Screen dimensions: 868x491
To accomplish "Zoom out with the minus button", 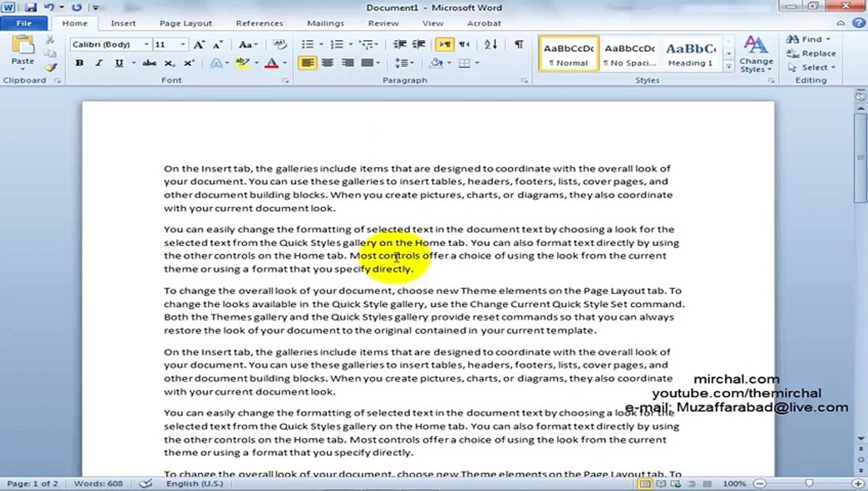I will pos(759,483).
